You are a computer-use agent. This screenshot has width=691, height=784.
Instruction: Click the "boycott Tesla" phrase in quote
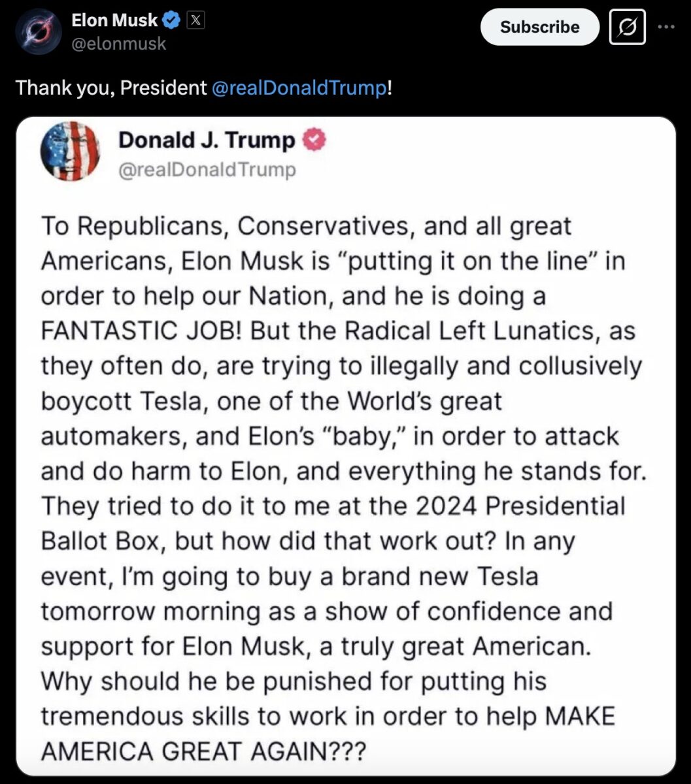tap(118, 400)
